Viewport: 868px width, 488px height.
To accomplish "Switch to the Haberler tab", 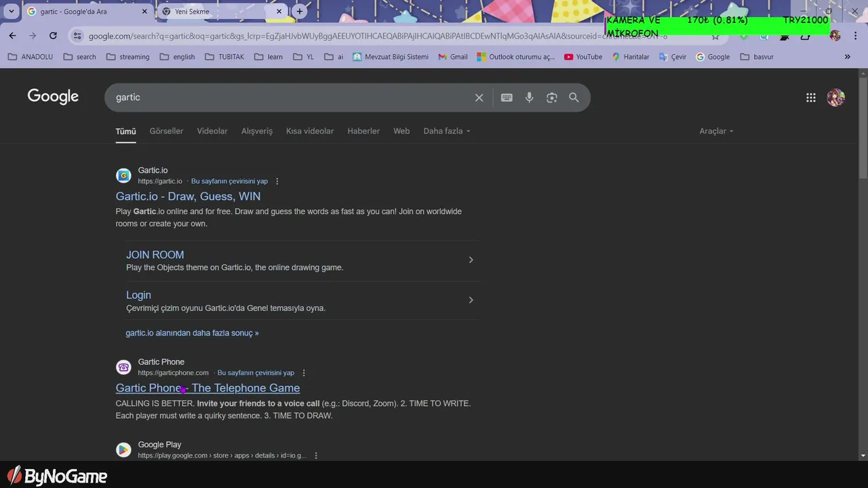I will tap(363, 131).
